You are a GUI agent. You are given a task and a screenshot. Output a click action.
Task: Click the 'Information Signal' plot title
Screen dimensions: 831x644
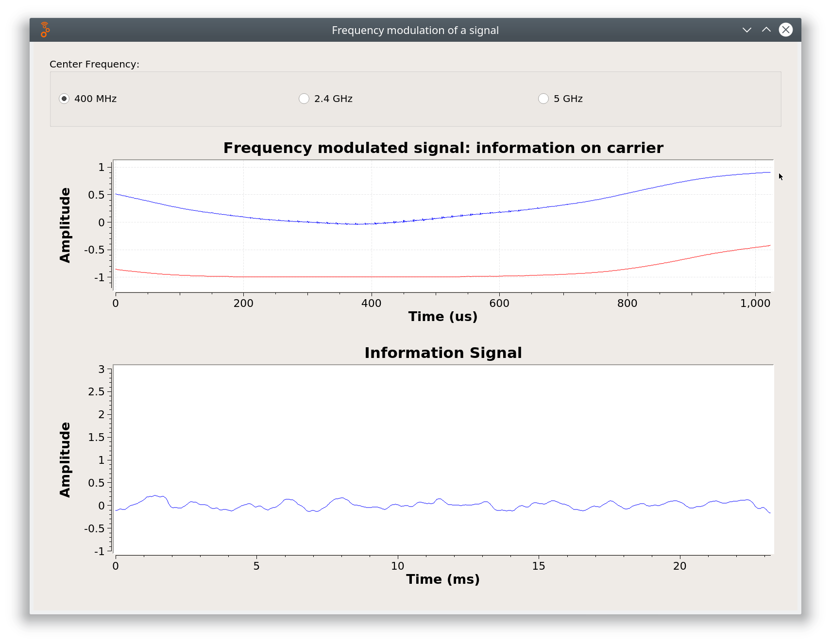(x=443, y=353)
